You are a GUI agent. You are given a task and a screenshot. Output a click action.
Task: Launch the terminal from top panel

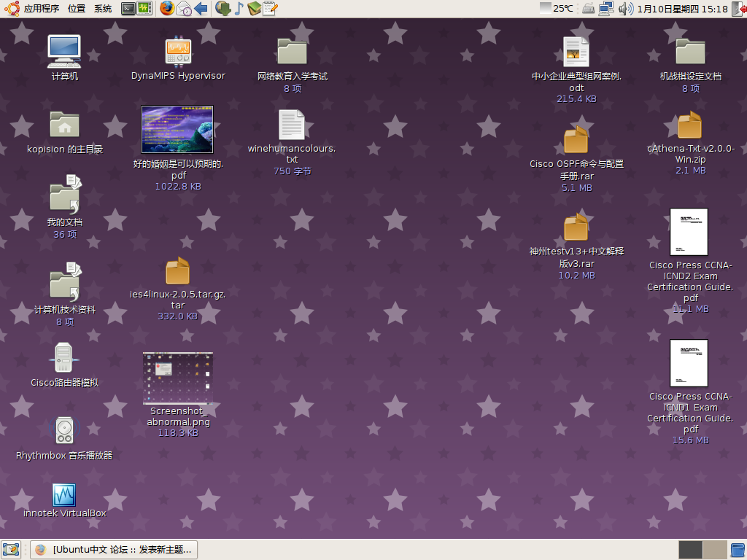pos(128,8)
